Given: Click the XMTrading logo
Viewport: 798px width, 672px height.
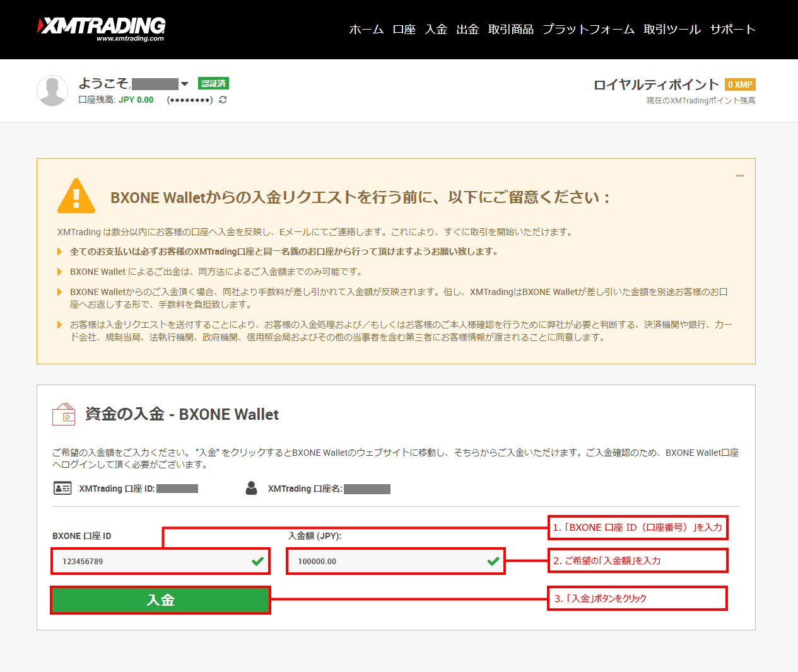Looking at the screenshot, I should click(x=102, y=28).
